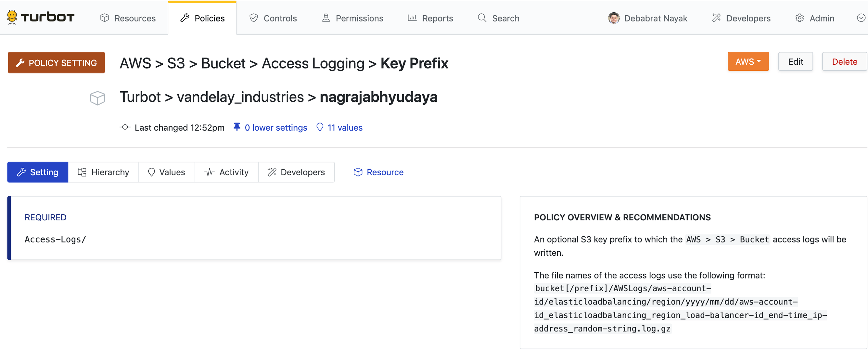The width and height of the screenshot is (868, 351).
Task: Expand the orange AWS dropdown button
Action: [x=748, y=62]
